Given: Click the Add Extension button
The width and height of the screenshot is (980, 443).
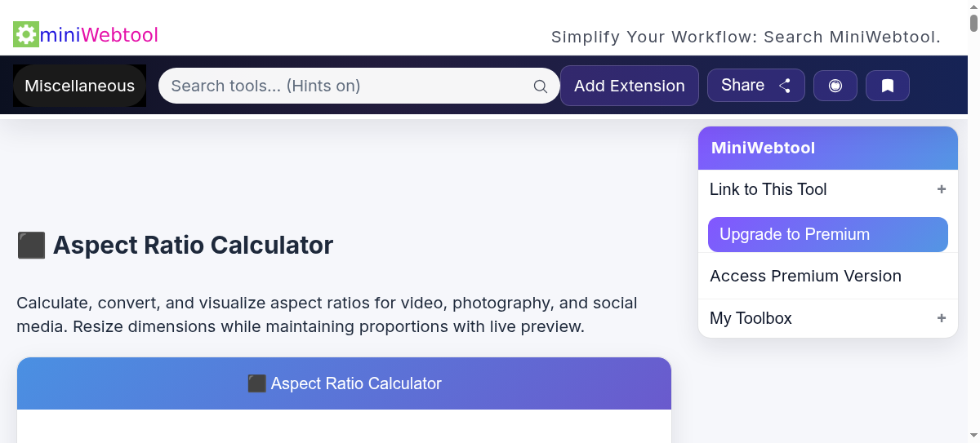Looking at the screenshot, I should tap(630, 86).
